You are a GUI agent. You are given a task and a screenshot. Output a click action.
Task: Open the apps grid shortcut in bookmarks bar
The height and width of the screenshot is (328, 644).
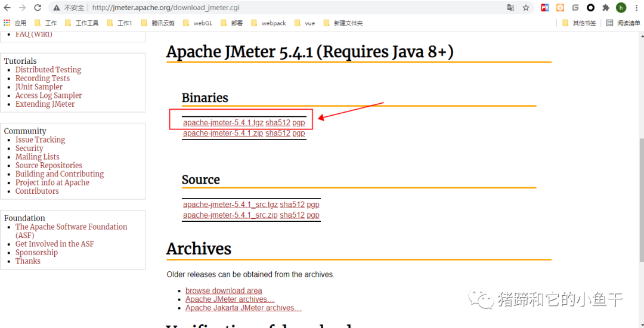tap(7, 23)
